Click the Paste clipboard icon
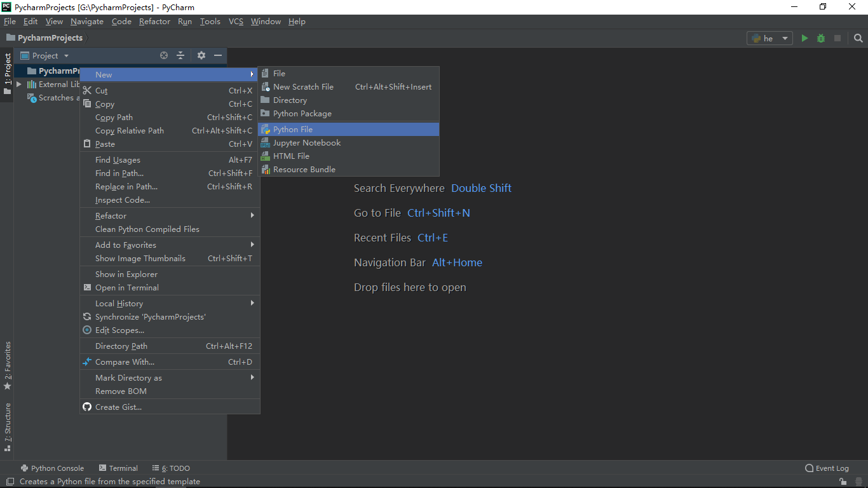Image resolution: width=868 pixels, height=488 pixels. pyautogui.click(x=88, y=144)
